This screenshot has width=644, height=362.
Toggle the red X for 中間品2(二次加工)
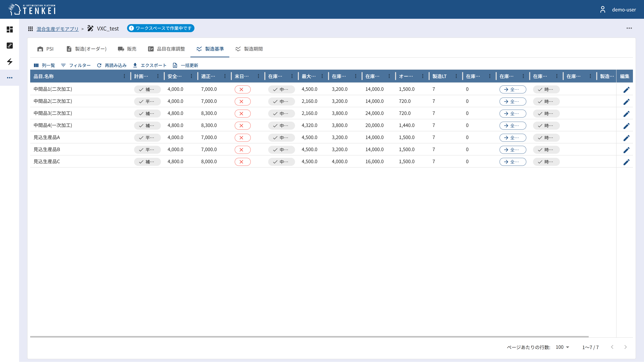(x=242, y=101)
